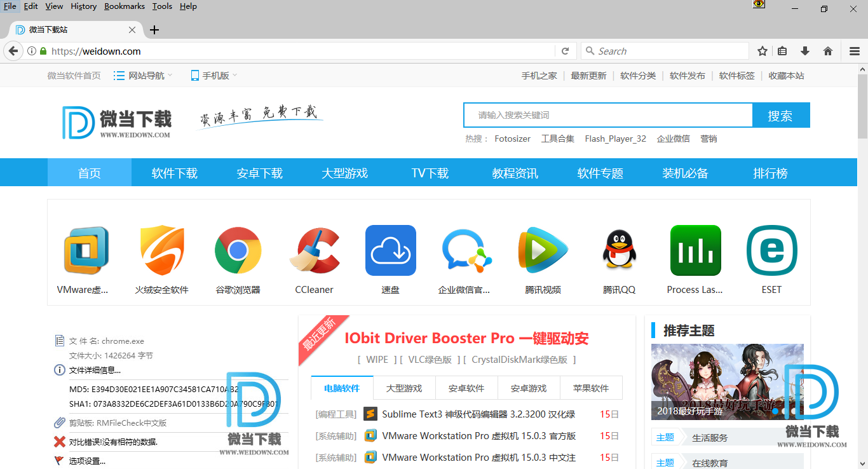The height and width of the screenshot is (469, 868).
Task: Select the 安卓下载 navigation tab
Action: 260,173
